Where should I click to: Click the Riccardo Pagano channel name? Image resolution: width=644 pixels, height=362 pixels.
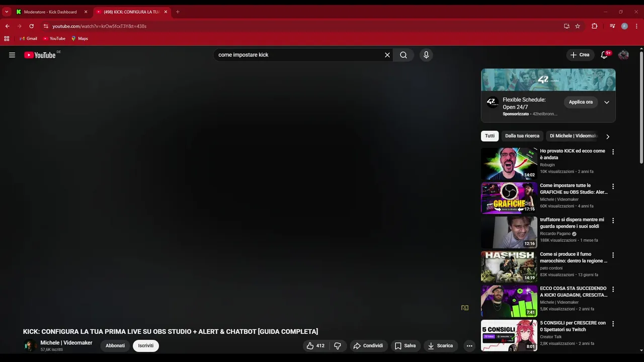click(555, 234)
